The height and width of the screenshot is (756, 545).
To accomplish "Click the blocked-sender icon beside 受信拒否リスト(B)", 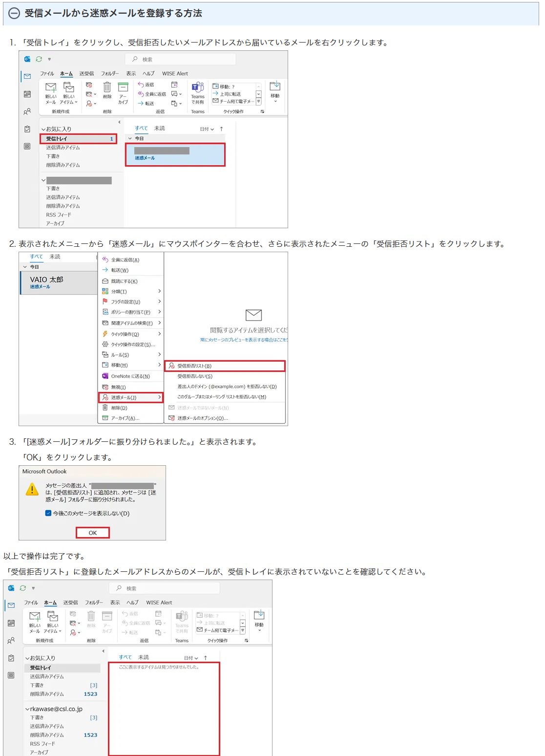I will click(x=171, y=366).
